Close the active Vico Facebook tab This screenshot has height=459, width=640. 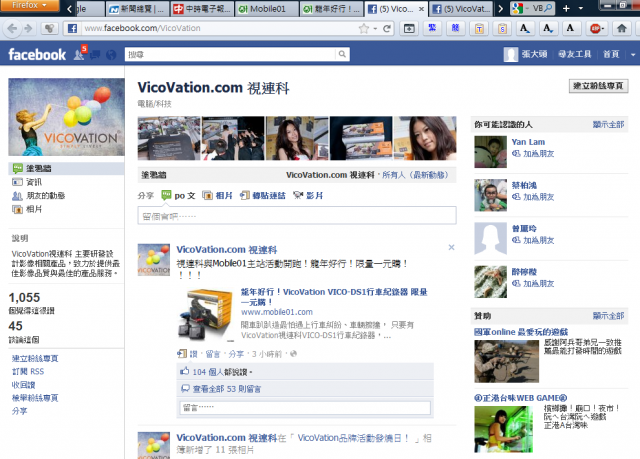pyautogui.click(x=421, y=9)
